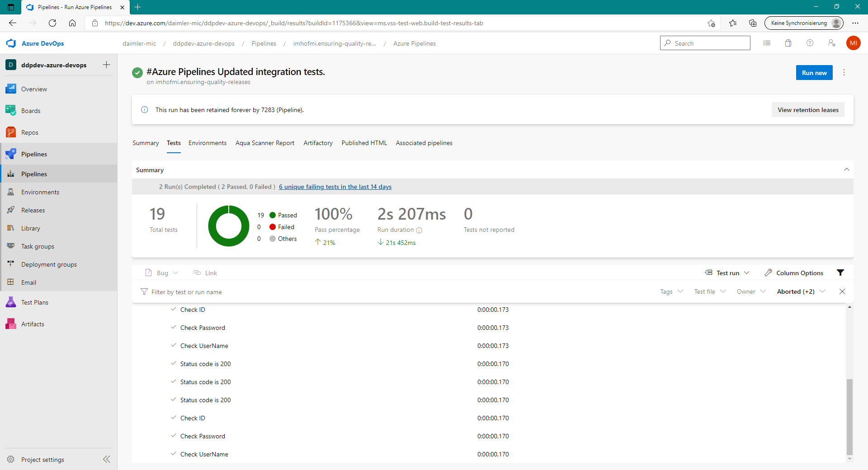Image resolution: width=868 pixels, height=470 pixels.
Task: Open work items list icon in header
Action: pos(767,43)
